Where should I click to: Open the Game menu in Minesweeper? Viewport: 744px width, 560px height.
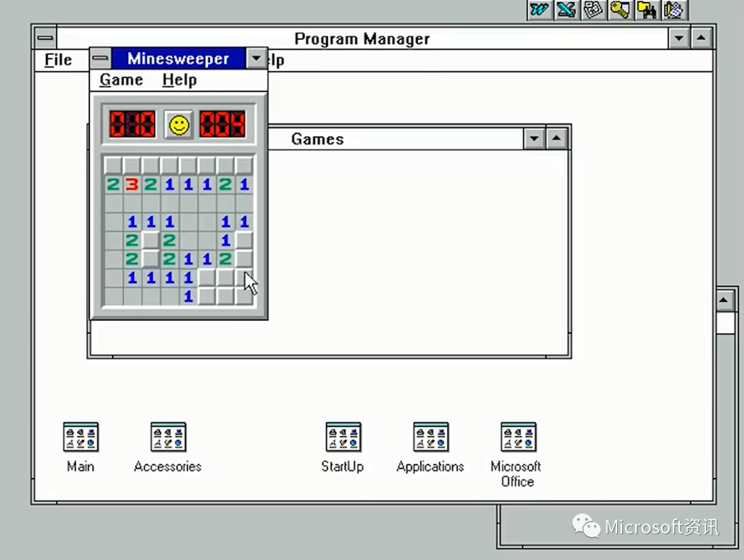[x=121, y=80]
